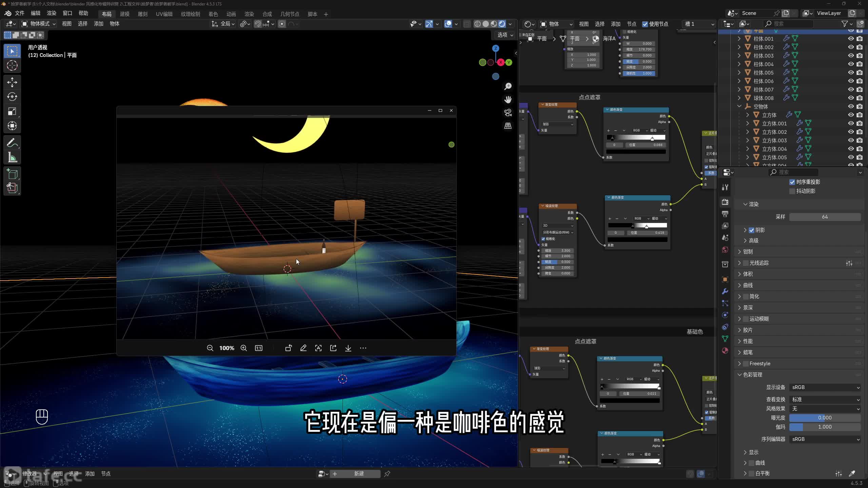
Task: Select the 3D cursor tool
Action: point(12,65)
